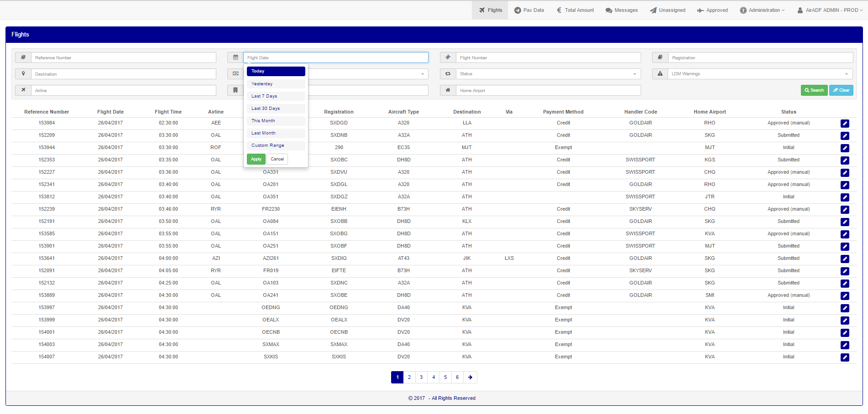
Task: Click edit pencil for reference 153585
Action: [845, 234]
